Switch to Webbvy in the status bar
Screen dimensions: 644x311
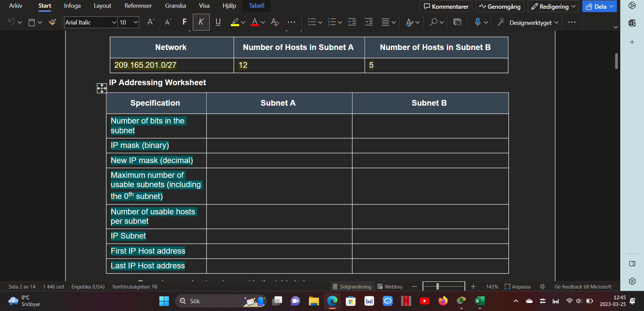(390, 287)
